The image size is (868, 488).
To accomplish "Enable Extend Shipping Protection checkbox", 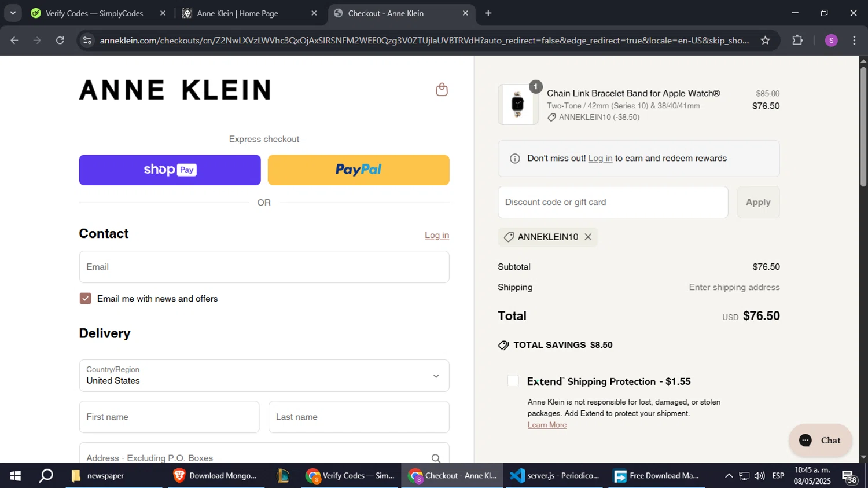I will (x=513, y=380).
